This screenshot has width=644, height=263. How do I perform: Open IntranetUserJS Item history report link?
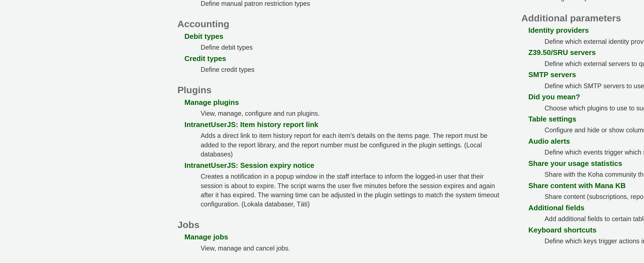tap(251, 125)
